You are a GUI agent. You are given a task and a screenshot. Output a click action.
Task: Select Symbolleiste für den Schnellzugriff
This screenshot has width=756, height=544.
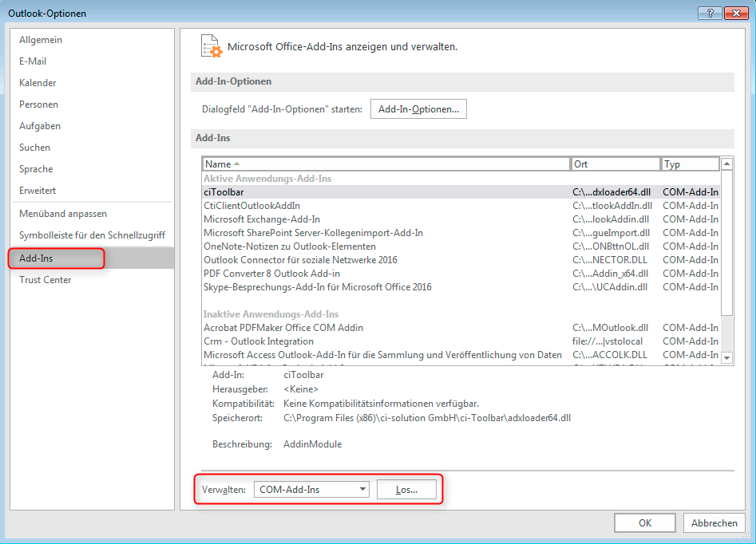coord(92,235)
